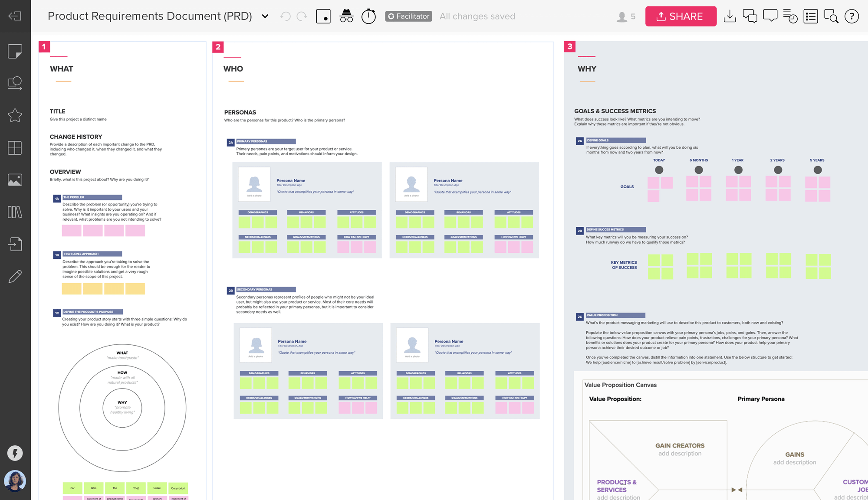Toggle private incognito mode

click(x=346, y=16)
